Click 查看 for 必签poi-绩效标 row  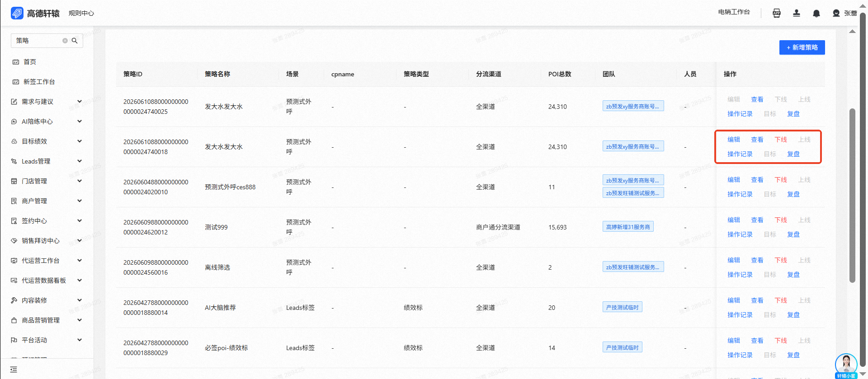click(757, 341)
